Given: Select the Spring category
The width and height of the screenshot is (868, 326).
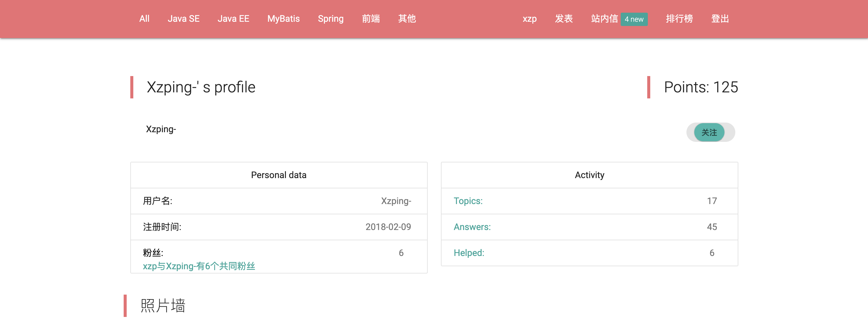Looking at the screenshot, I should [x=331, y=19].
